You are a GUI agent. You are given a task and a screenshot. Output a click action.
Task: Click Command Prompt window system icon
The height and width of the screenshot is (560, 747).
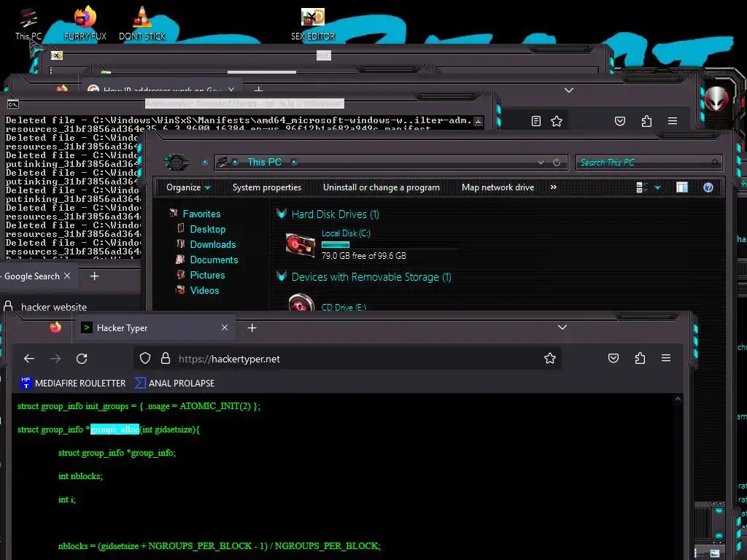tap(13, 104)
